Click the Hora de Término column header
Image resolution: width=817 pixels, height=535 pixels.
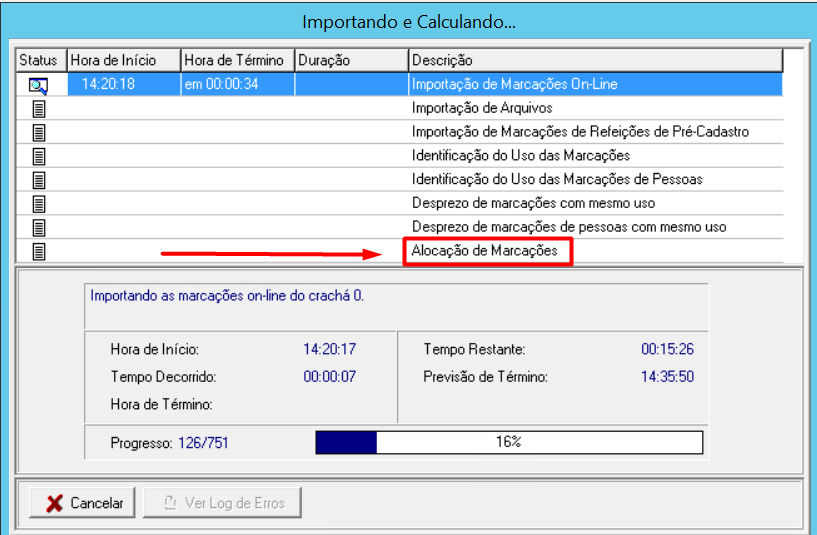pos(237,61)
